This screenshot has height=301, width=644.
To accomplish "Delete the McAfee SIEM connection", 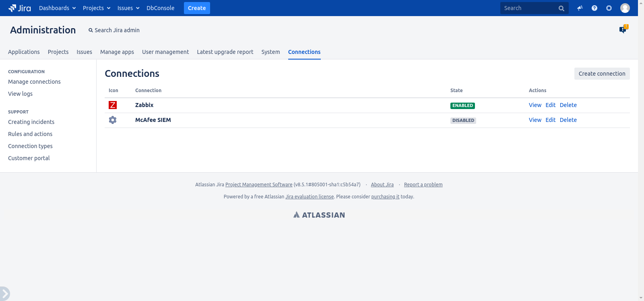I will 568,120.
